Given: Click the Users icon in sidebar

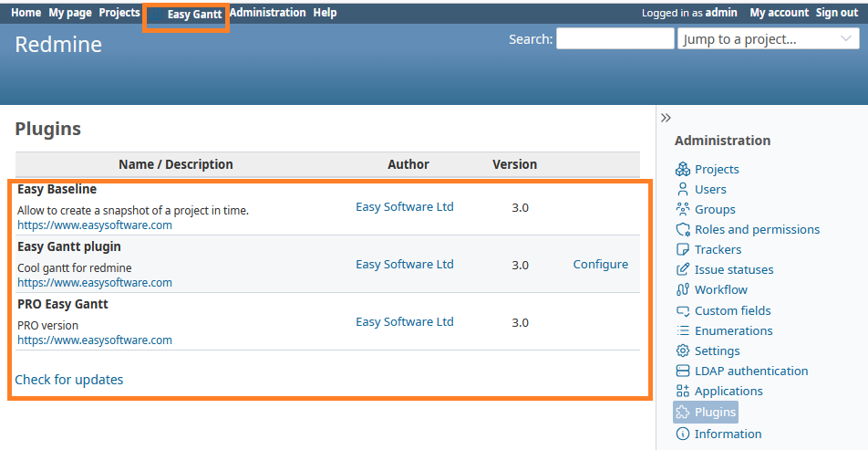Looking at the screenshot, I should (x=683, y=190).
